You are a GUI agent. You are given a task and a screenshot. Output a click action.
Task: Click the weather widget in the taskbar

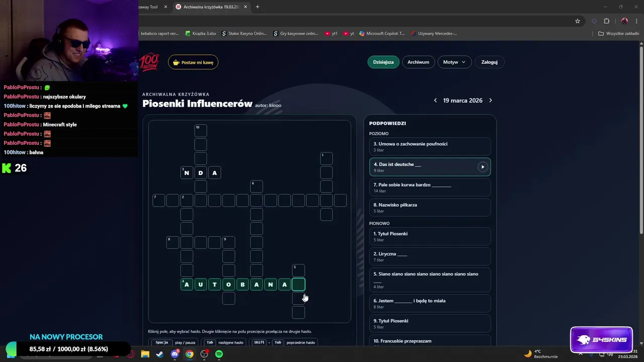(x=541, y=354)
